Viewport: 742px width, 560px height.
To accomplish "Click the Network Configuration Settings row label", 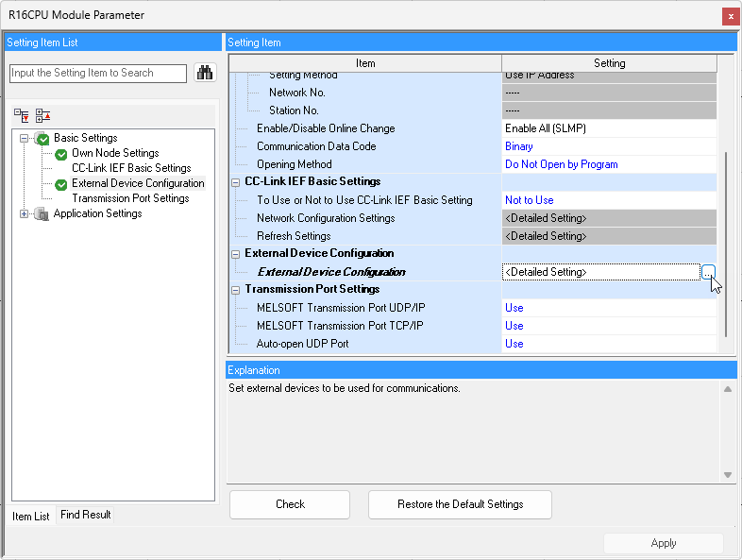I will (326, 218).
